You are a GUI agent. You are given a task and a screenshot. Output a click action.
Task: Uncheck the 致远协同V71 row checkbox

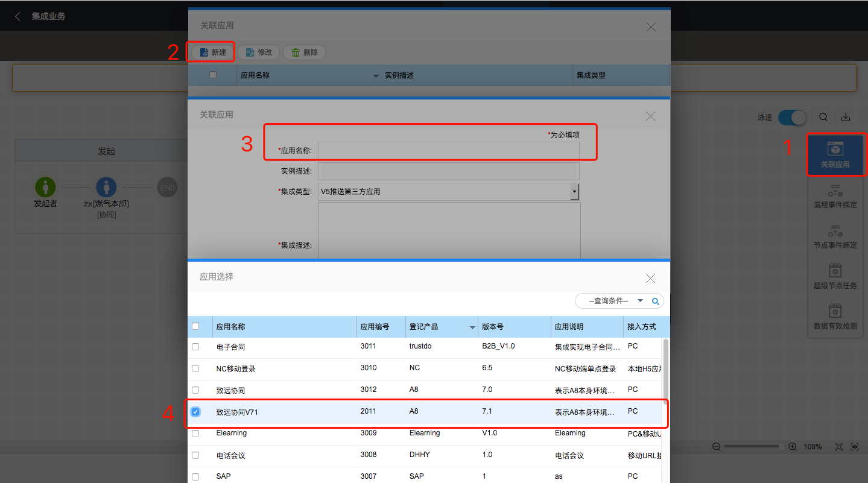coord(195,412)
